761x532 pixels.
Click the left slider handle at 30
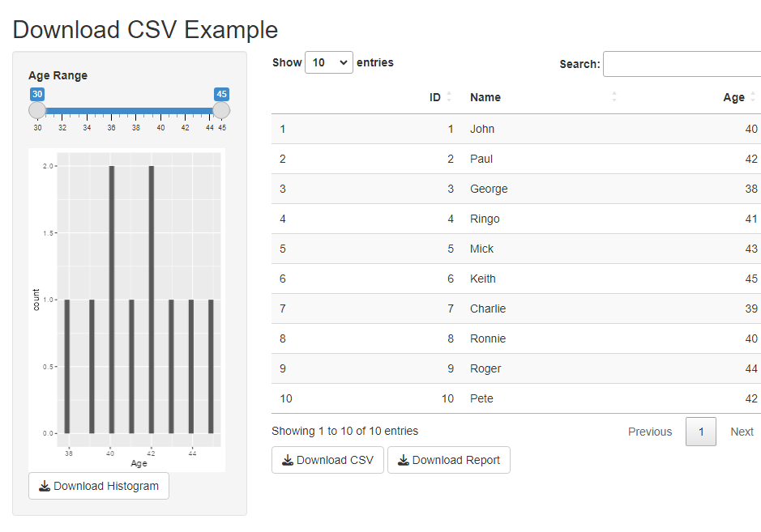pyautogui.click(x=37, y=110)
